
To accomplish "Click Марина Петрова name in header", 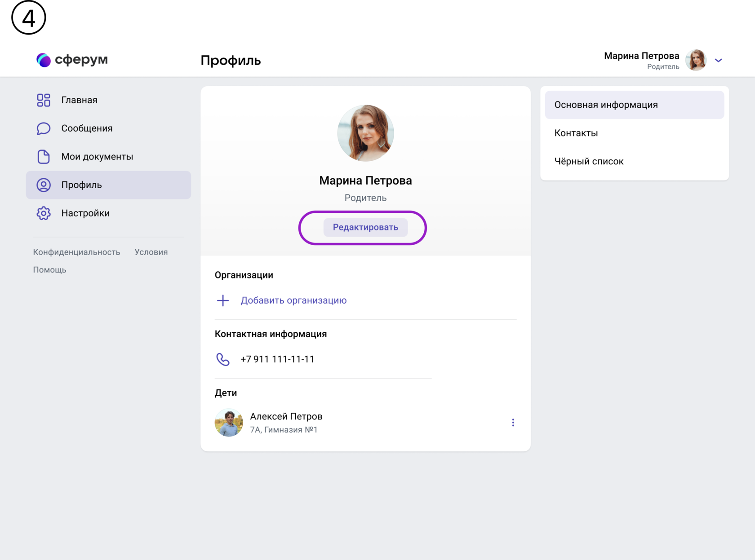I will click(x=641, y=56).
